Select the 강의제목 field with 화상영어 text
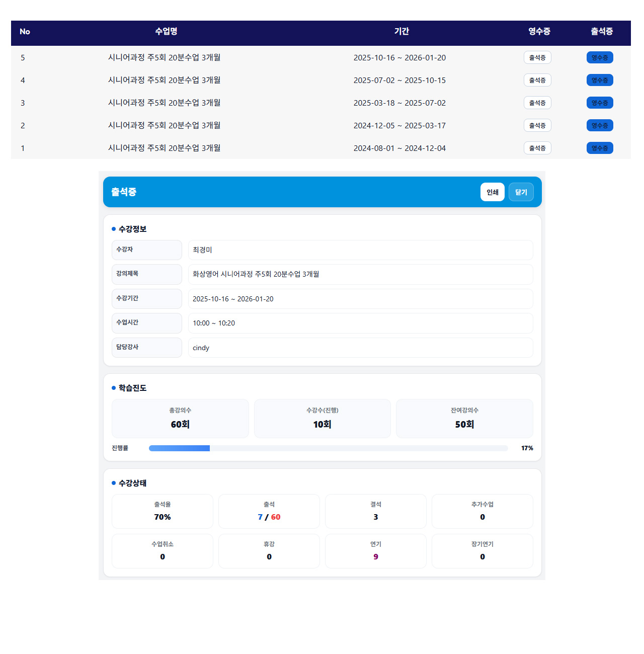 click(360, 274)
